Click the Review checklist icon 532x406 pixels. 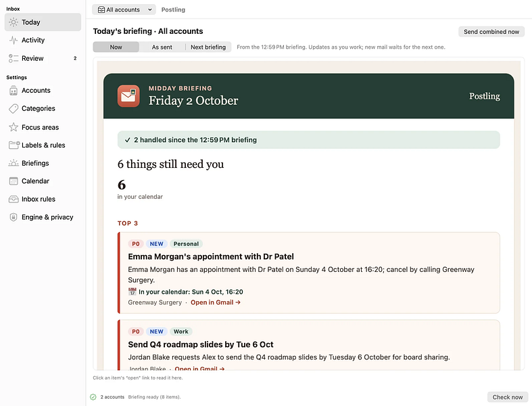click(x=14, y=58)
